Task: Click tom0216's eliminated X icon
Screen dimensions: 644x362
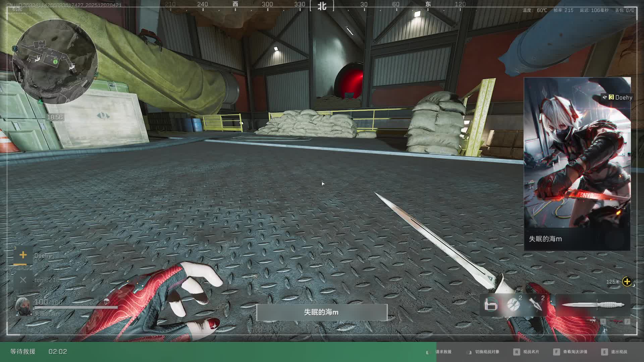Action: (x=23, y=280)
